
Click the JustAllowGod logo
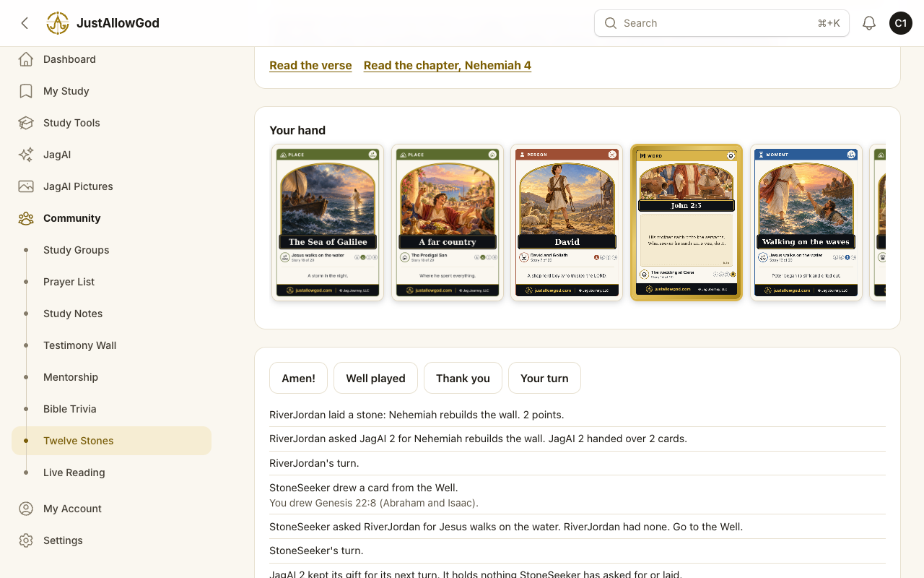point(58,23)
